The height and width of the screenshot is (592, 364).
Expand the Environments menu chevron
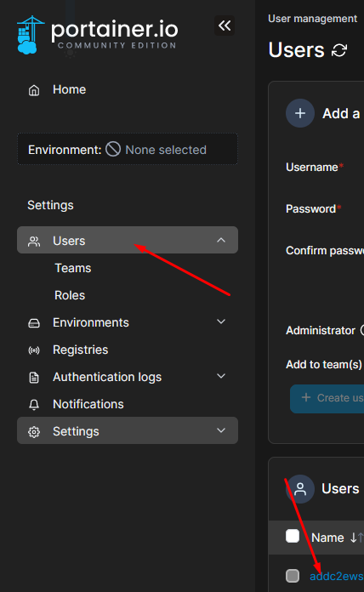221,322
